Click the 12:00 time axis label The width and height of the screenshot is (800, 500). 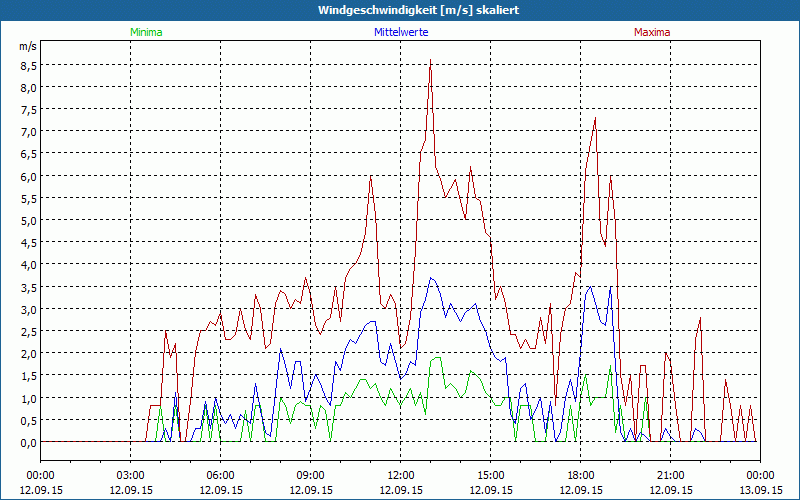pyautogui.click(x=401, y=476)
